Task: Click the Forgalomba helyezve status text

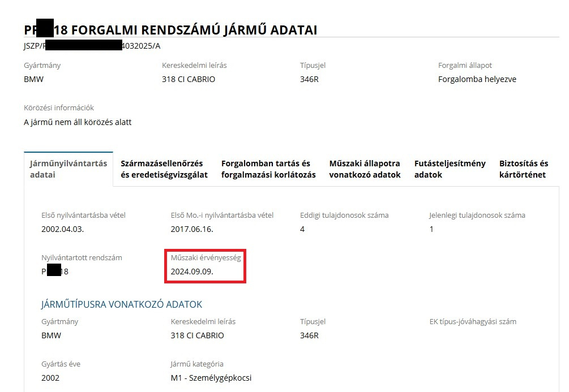Action: point(477,79)
